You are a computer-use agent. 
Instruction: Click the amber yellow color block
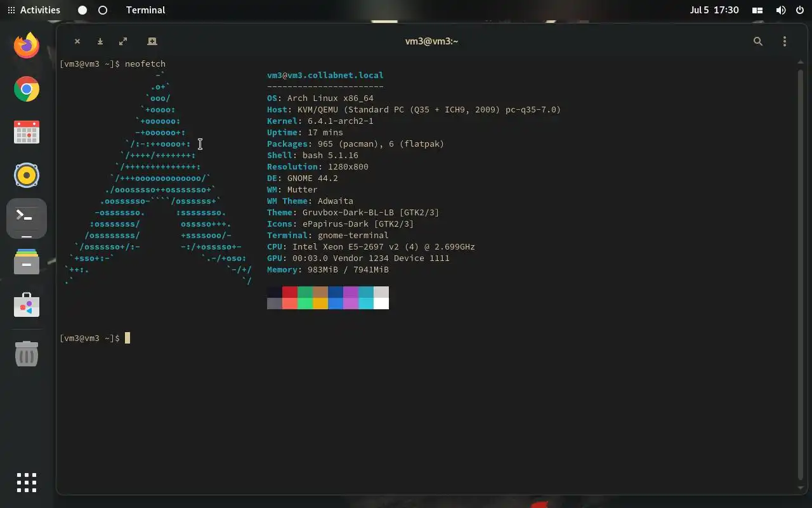click(x=320, y=304)
